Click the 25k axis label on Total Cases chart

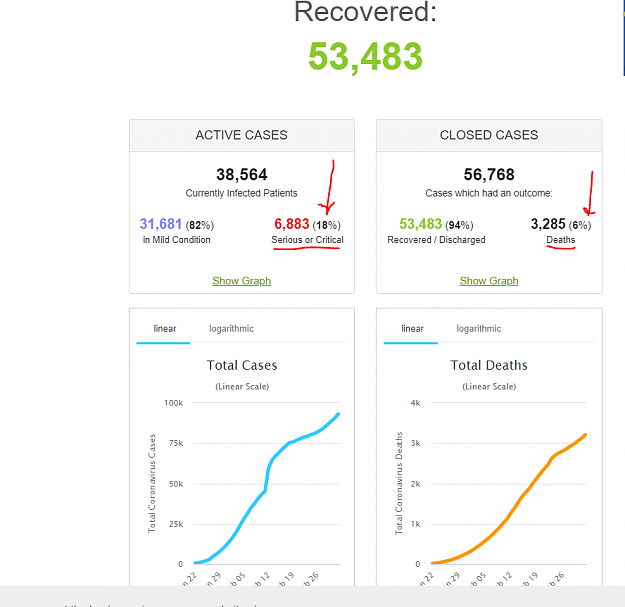coord(176,524)
